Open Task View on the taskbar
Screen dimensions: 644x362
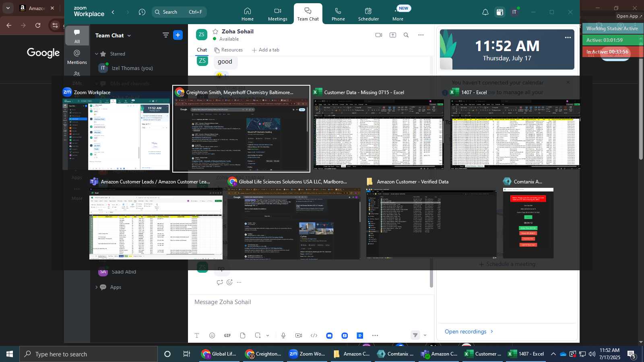pos(187,354)
